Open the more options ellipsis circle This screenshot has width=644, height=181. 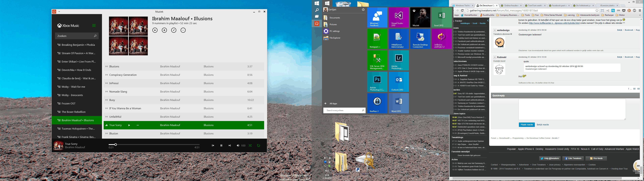click(183, 30)
